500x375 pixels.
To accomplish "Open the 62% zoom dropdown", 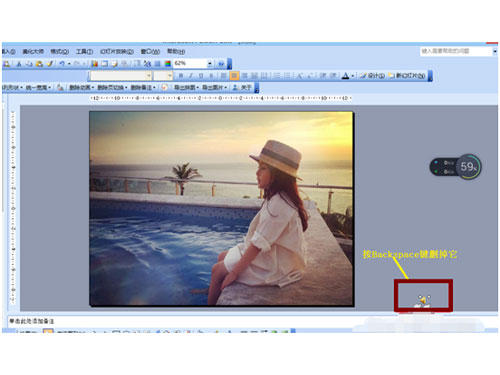I will click(210, 63).
